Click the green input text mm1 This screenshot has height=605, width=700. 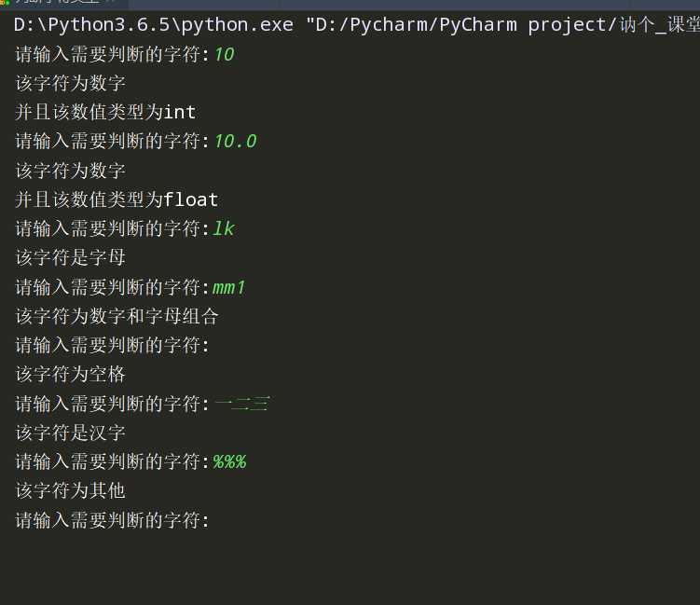229,287
